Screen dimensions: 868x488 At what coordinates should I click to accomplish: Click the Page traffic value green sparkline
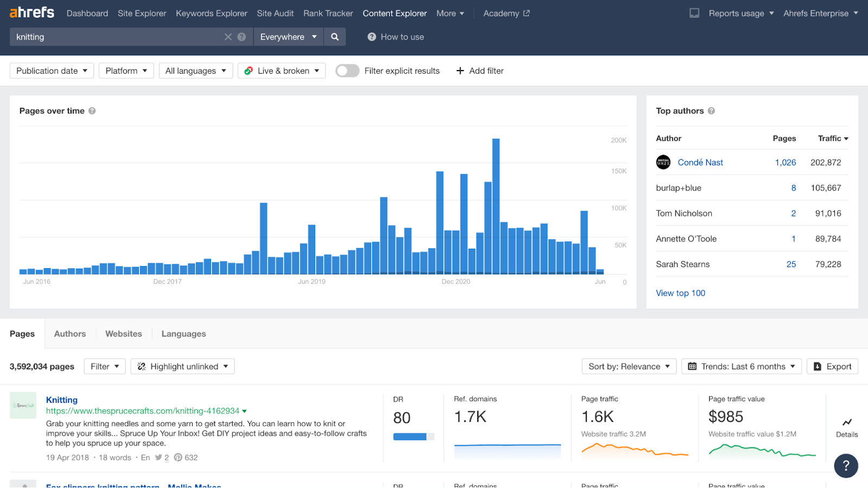[x=762, y=451]
